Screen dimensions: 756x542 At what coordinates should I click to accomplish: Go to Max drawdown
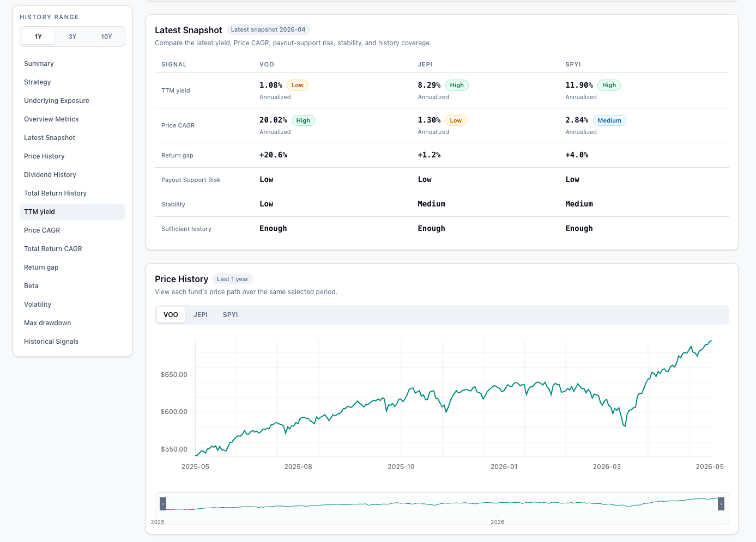pyautogui.click(x=72, y=323)
